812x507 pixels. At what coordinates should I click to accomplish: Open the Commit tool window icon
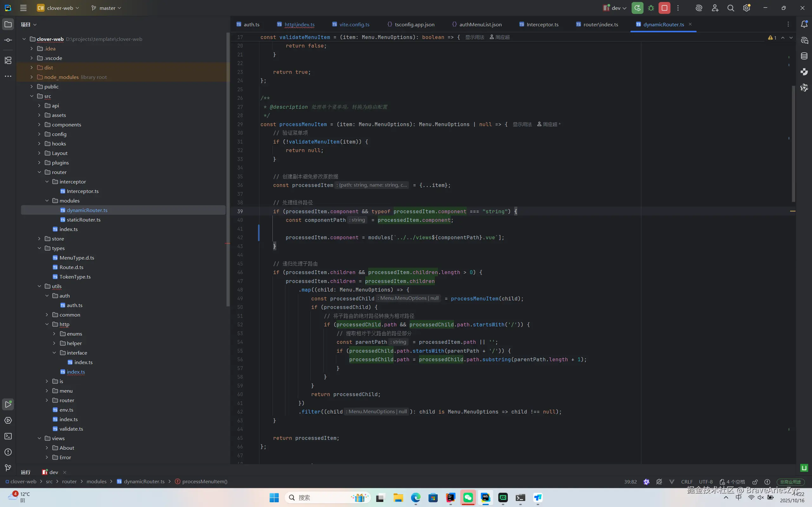click(x=8, y=40)
